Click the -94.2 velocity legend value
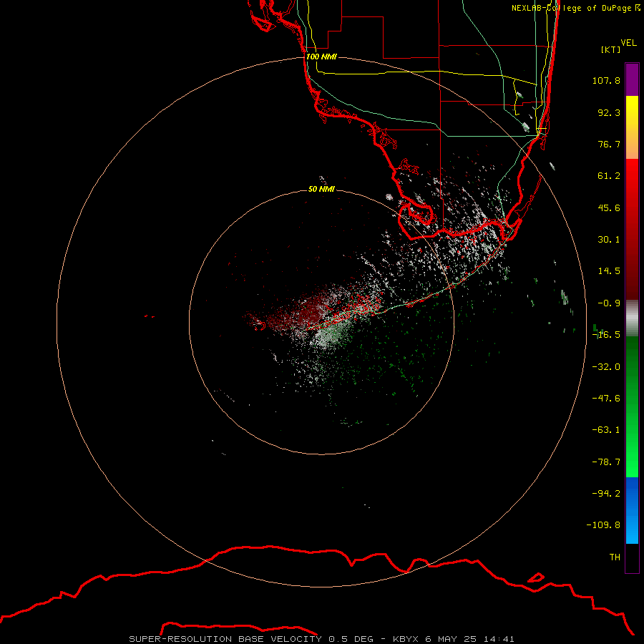Viewport: 644px width, 644px height. tap(606, 493)
